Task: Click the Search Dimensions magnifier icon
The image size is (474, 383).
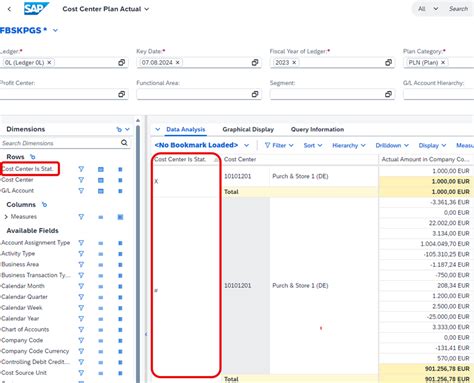Action: pos(124,143)
